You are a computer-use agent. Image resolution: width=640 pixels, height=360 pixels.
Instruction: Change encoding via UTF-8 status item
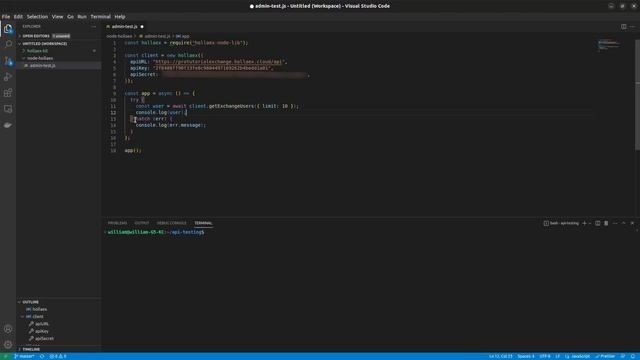[x=545, y=356]
